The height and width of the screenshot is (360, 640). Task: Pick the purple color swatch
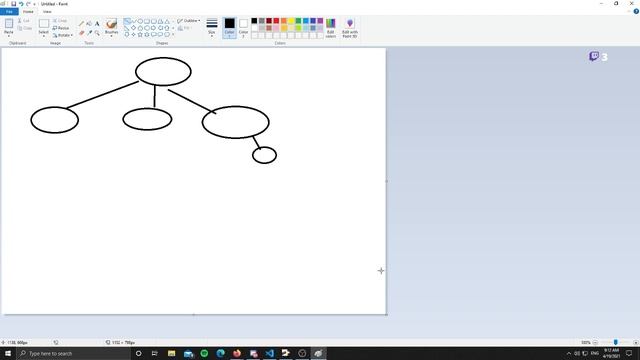coord(320,21)
